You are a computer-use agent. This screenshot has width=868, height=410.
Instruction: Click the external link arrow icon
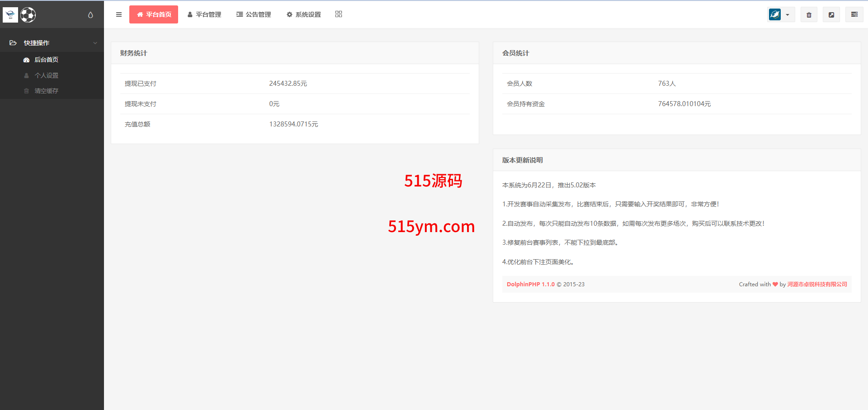click(831, 14)
